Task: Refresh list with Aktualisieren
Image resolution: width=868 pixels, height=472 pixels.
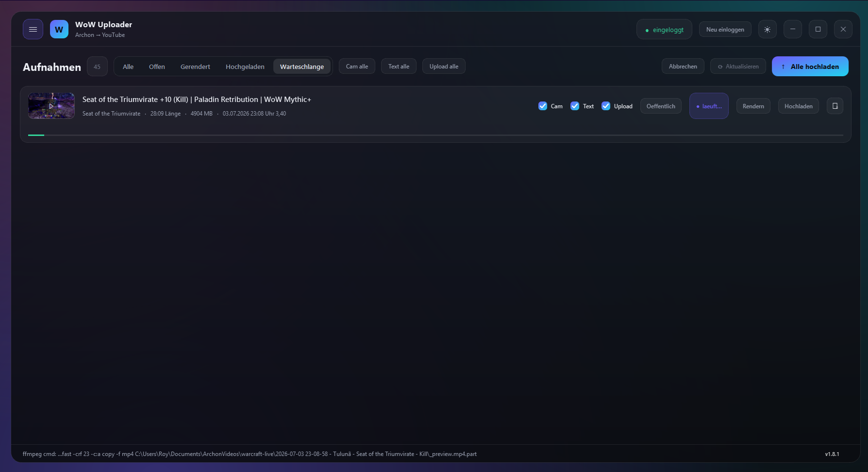Action: (x=738, y=67)
